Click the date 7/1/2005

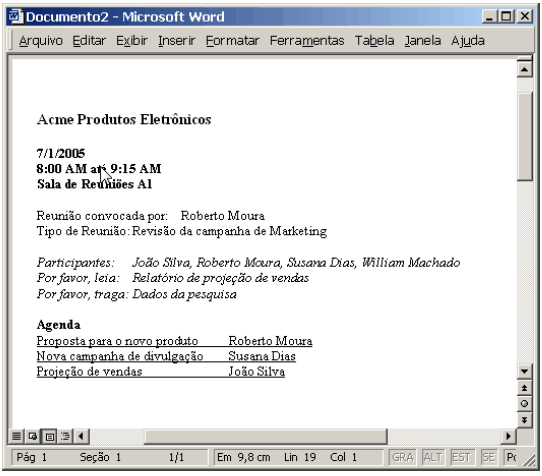61,153
